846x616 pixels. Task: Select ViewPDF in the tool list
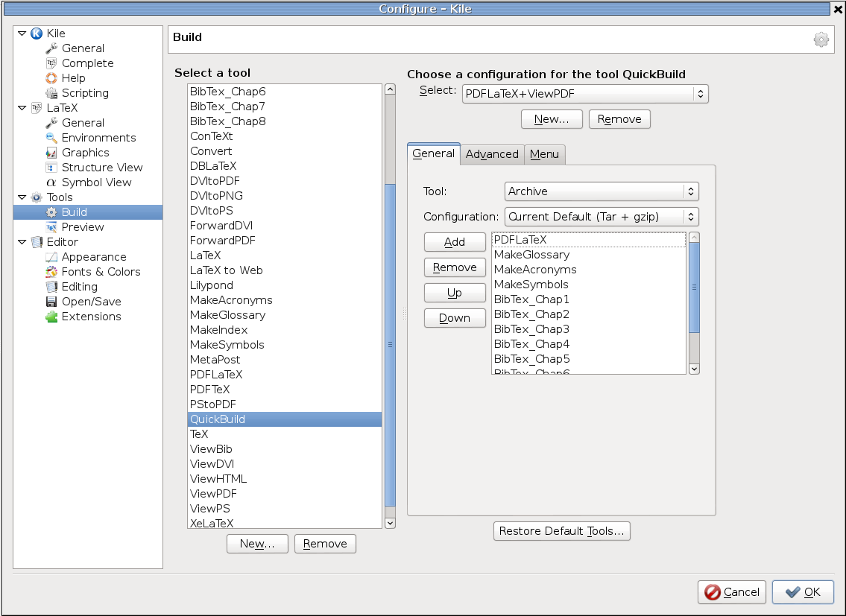point(285,494)
